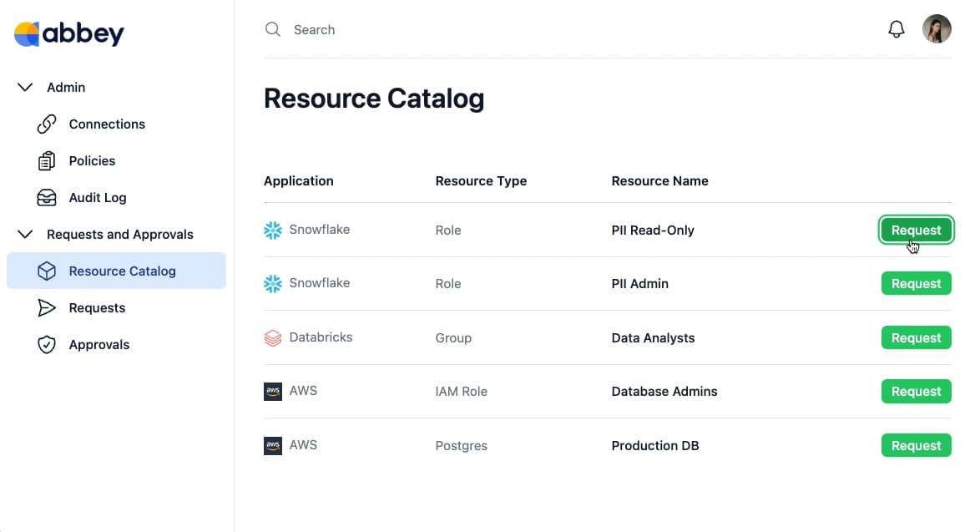This screenshot has height=532, width=980.
Task: Click the abbey logo
Action: tap(68, 34)
